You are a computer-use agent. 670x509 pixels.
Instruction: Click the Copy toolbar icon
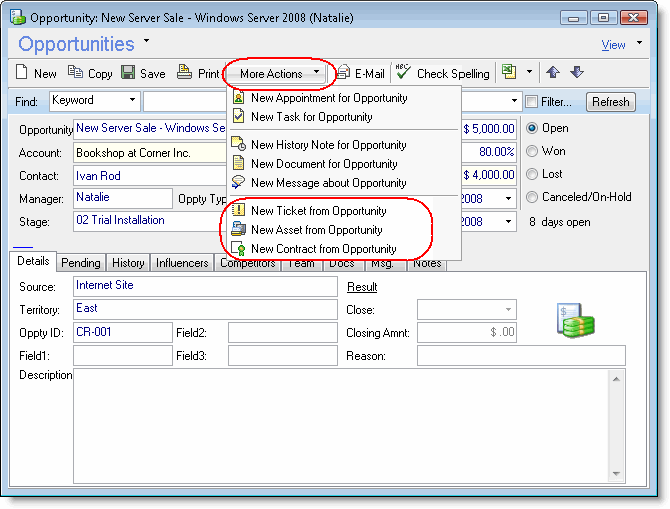76,73
